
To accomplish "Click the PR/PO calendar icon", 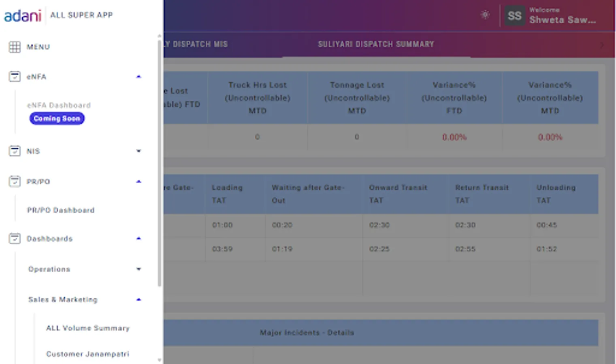I will tap(15, 181).
